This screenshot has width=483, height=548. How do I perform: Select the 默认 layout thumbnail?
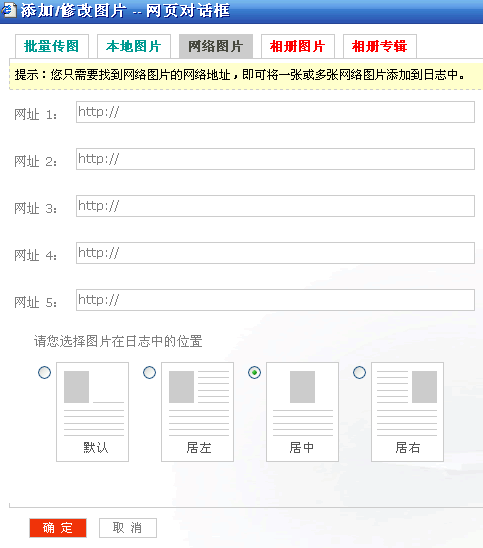[93, 412]
